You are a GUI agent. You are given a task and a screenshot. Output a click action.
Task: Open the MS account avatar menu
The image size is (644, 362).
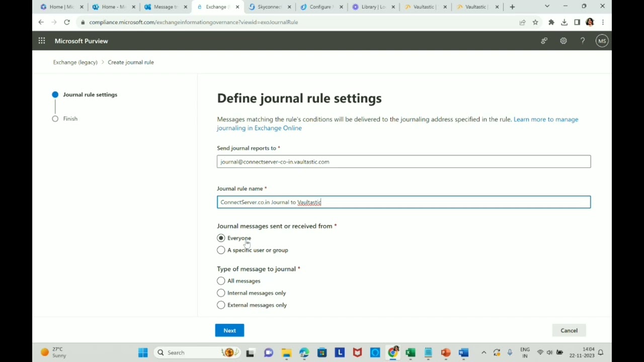[602, 41]
